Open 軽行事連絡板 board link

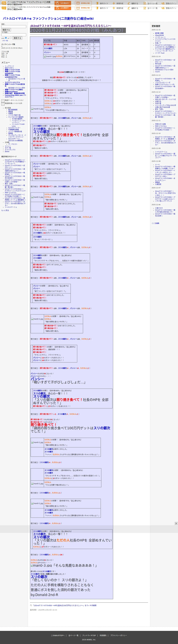coord(13,110)
